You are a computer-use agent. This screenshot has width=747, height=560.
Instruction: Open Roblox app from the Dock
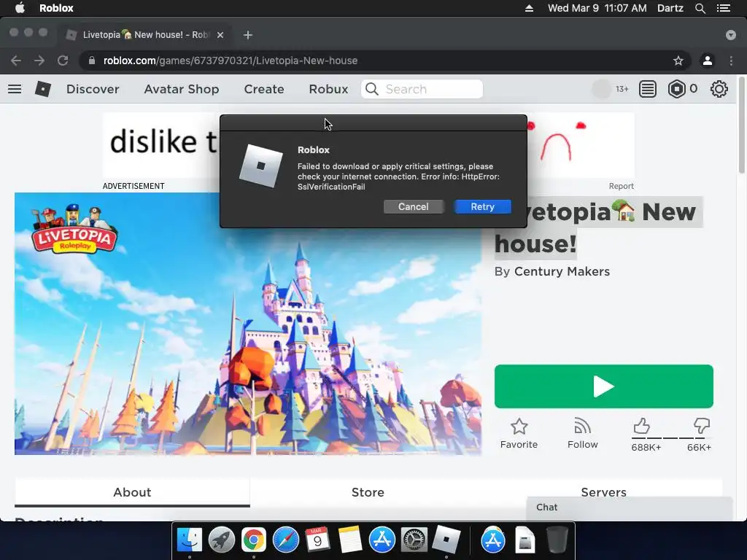pos(446,540)
